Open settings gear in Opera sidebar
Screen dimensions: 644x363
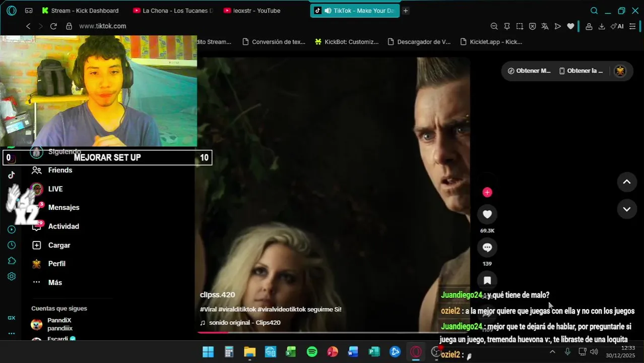pos(12,276)
